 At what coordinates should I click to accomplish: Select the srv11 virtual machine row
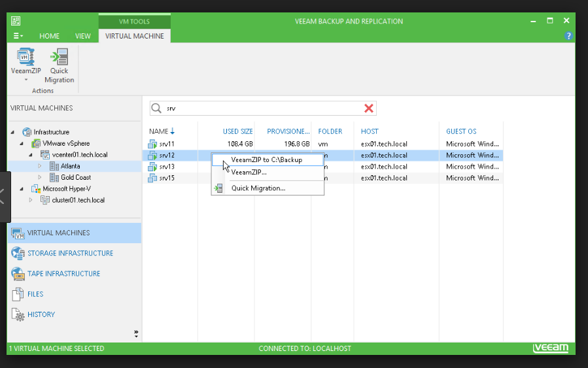pyautogui.click(x=322, y=144)
